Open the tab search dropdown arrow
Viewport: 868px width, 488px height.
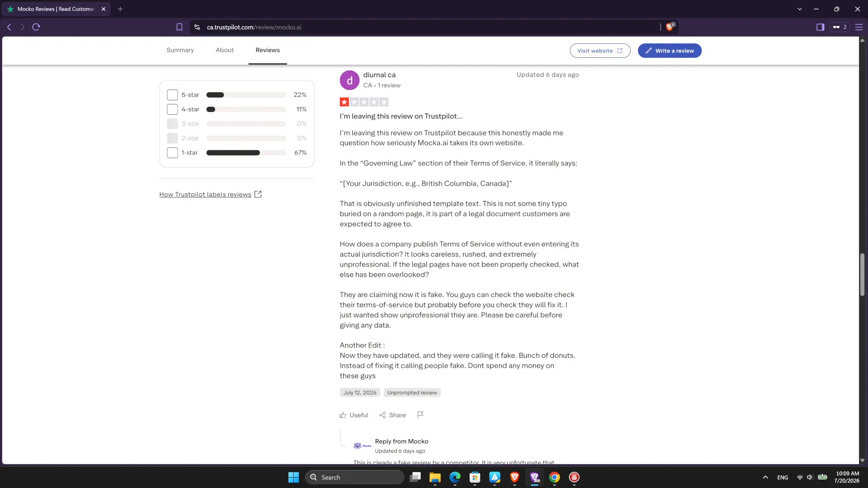point(799,9)
